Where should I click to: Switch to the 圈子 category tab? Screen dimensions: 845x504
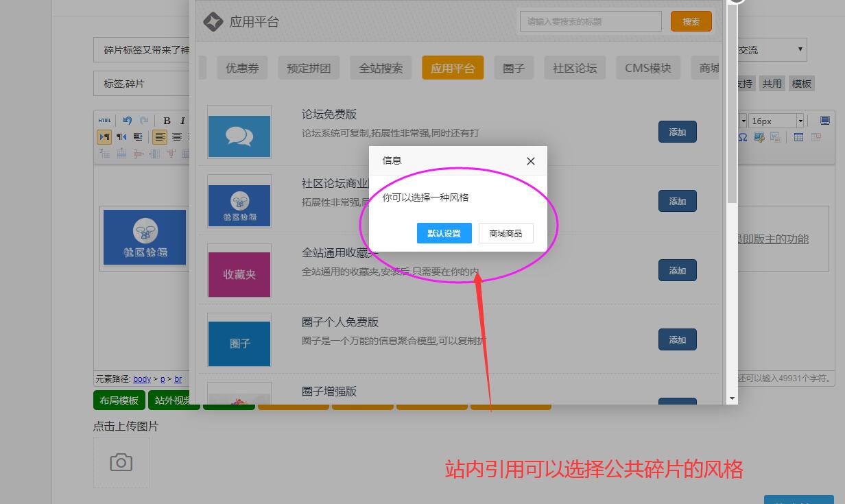tap(513, 68)
